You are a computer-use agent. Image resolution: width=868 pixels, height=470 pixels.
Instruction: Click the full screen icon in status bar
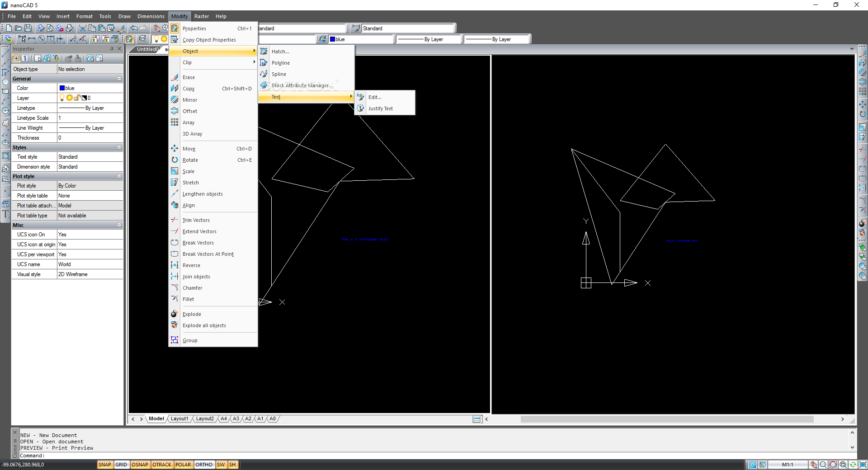tap(863, 465)
